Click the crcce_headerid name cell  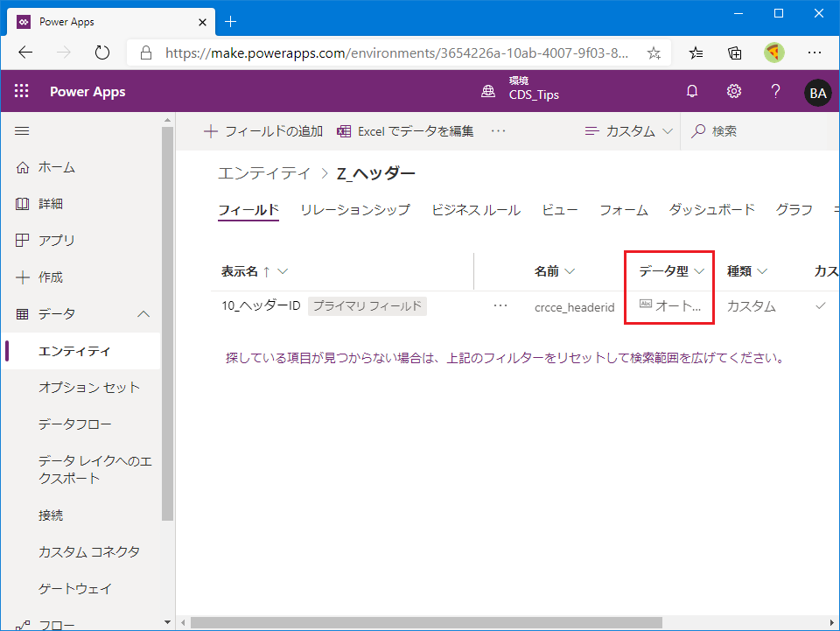(574, 307)
